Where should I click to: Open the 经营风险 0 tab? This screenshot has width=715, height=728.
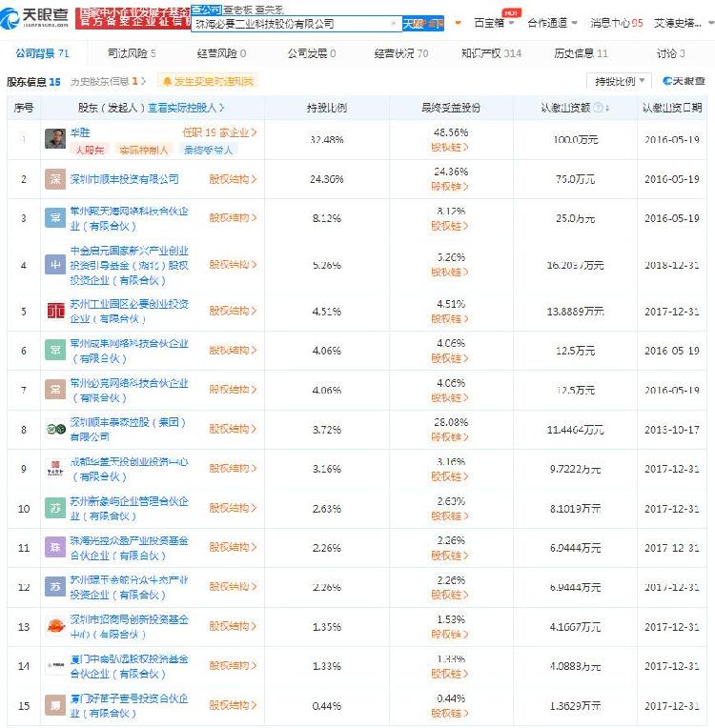tap(221, 53)
